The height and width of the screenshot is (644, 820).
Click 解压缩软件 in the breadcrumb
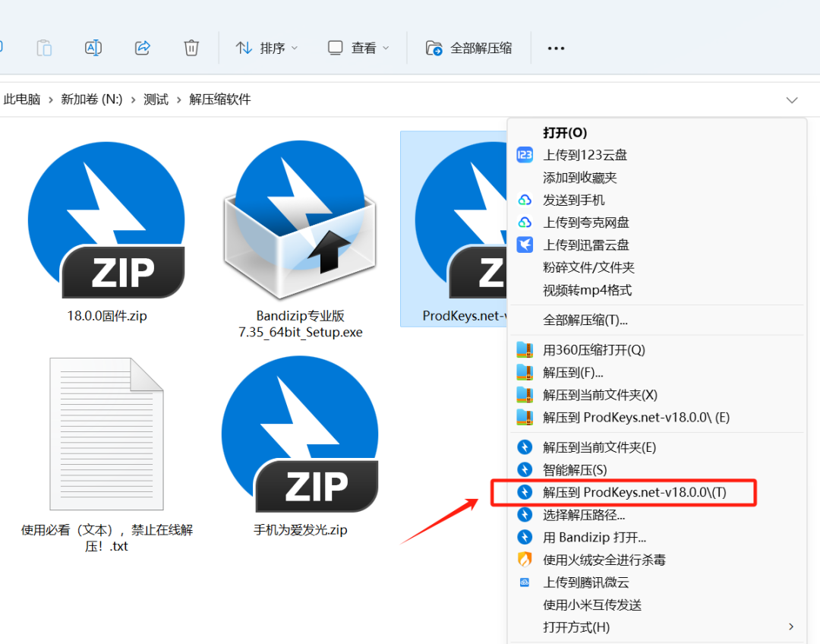[x=220, y=99]
